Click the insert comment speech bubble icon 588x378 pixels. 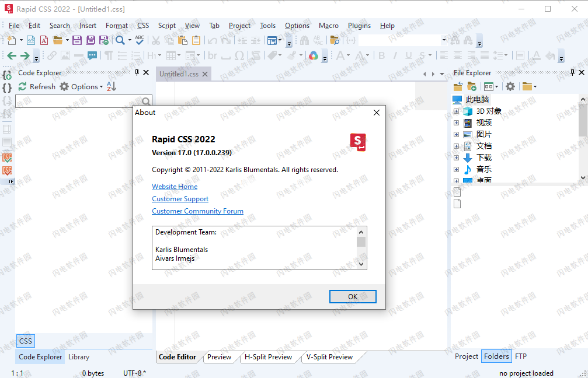coord(92,55)
